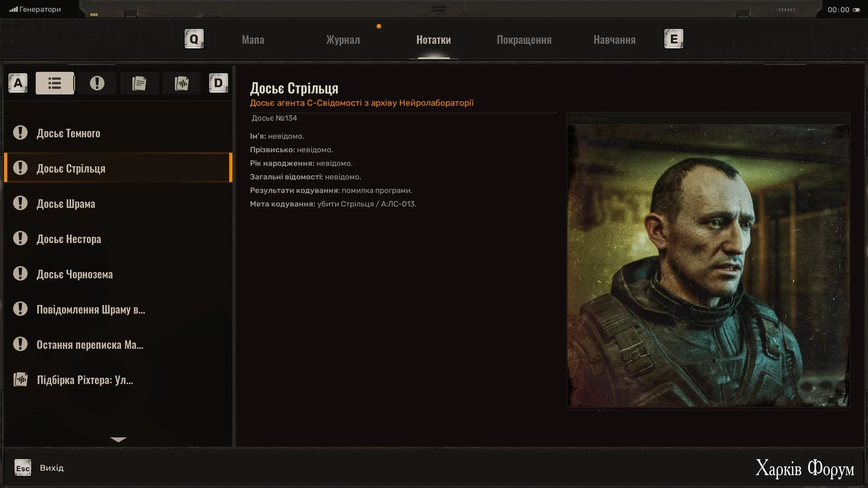868x488 pixels.
Task: Open the Підбірка Ріхтера audio note
Action: (x=118, y=380)
